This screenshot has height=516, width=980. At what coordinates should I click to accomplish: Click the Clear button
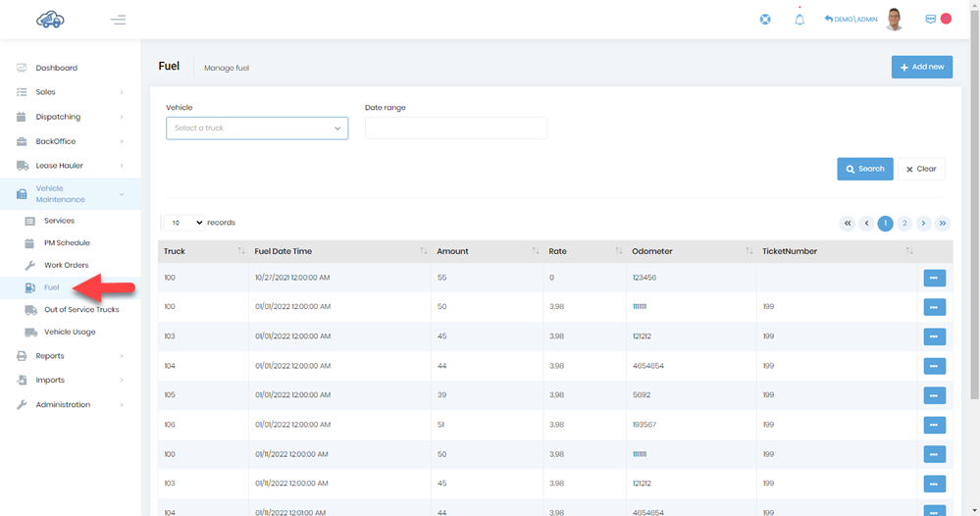(921, 169)
